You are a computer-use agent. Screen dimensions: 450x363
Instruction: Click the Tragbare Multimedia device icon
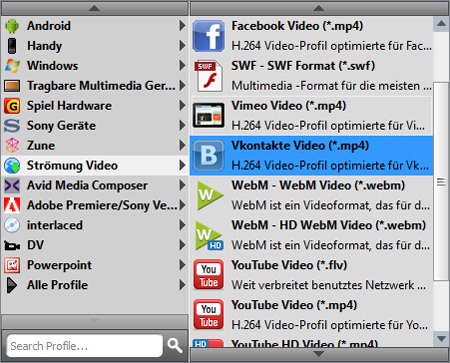pyautogui.click(x=12, y=86)
